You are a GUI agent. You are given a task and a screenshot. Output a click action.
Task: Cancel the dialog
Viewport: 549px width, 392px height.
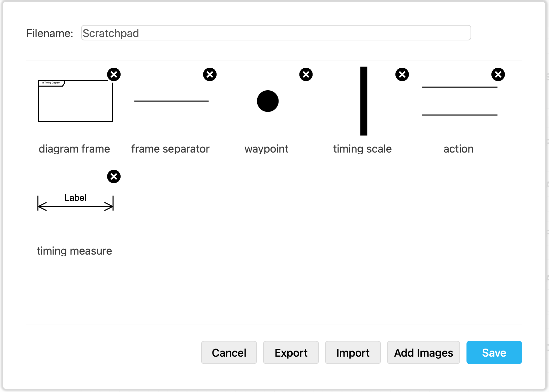(229, 353)
